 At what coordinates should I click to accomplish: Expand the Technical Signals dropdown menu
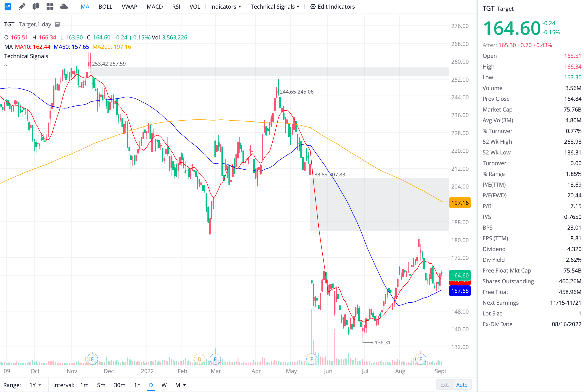tap(275, 7)
